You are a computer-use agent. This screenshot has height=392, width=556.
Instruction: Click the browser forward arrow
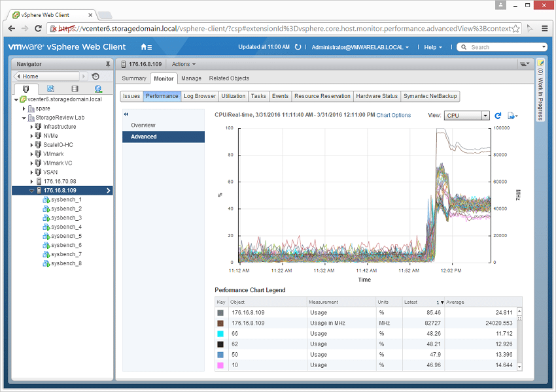click(x=24, y=28)
